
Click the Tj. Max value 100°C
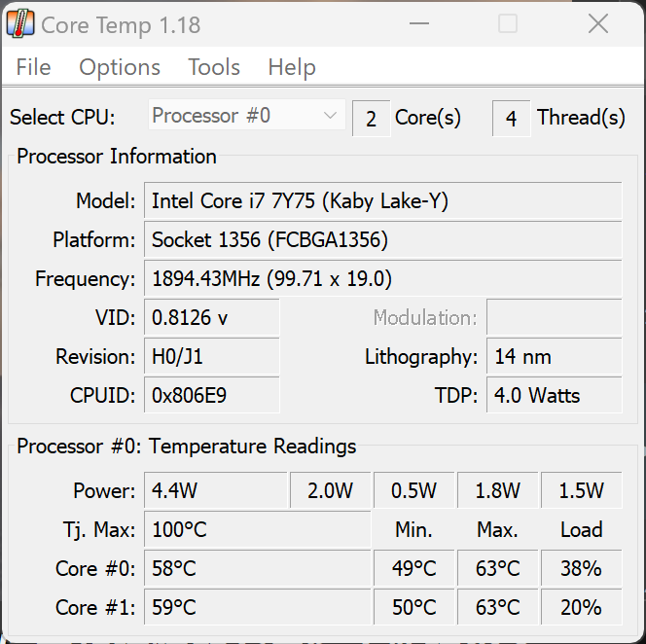pos(258,529)
